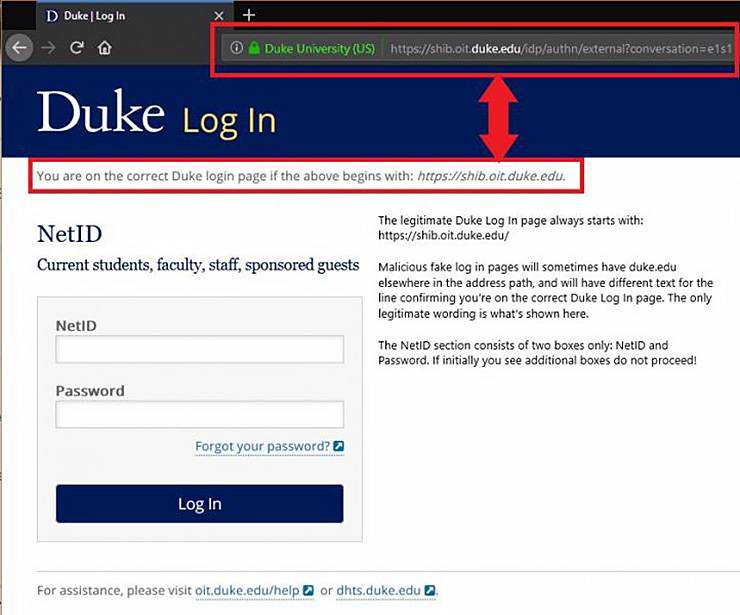Click the Duke University (US) certificate label

(x=320, y=48)
